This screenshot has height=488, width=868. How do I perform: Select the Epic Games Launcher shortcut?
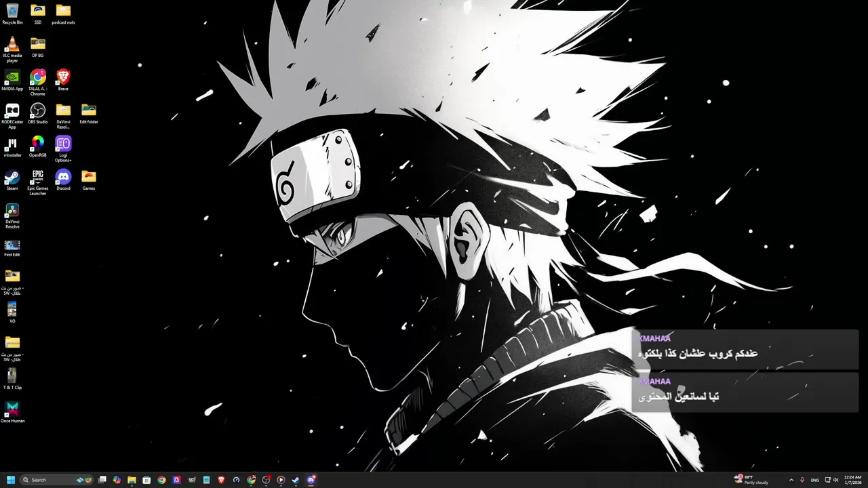(x=38, y=182)
